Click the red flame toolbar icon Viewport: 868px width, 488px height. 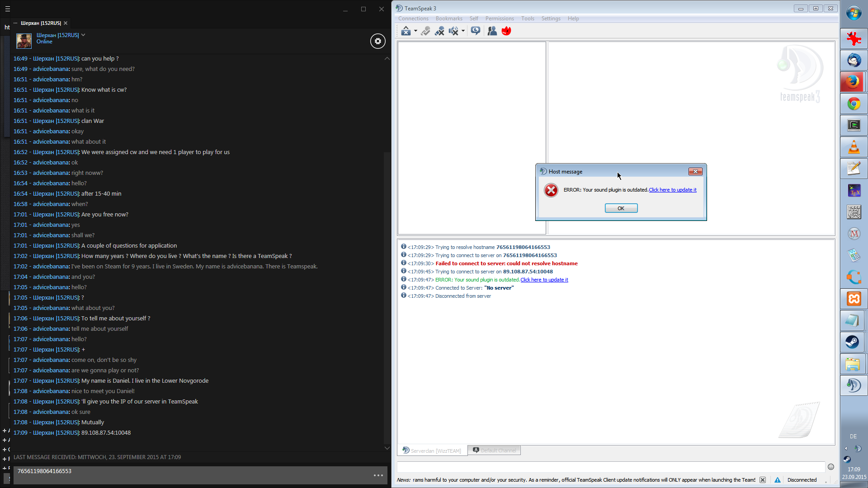506,31
